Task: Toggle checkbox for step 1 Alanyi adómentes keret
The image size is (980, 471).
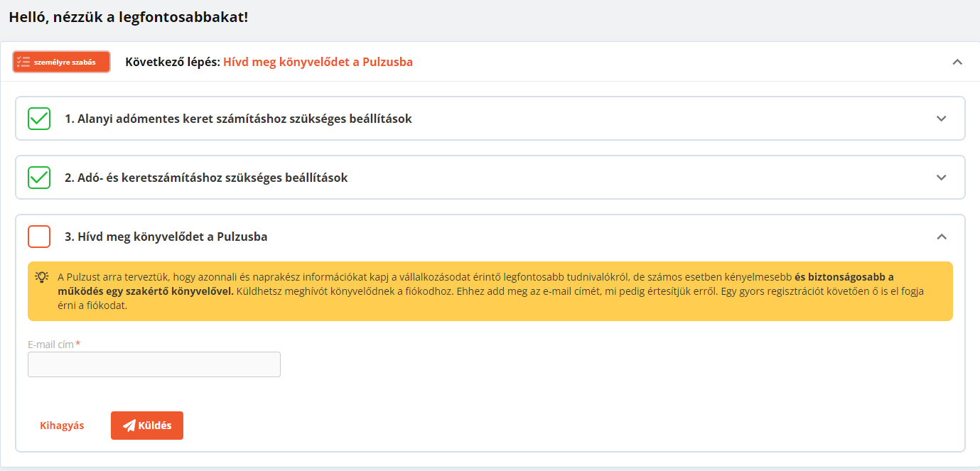Action: (x=39, y=119)
